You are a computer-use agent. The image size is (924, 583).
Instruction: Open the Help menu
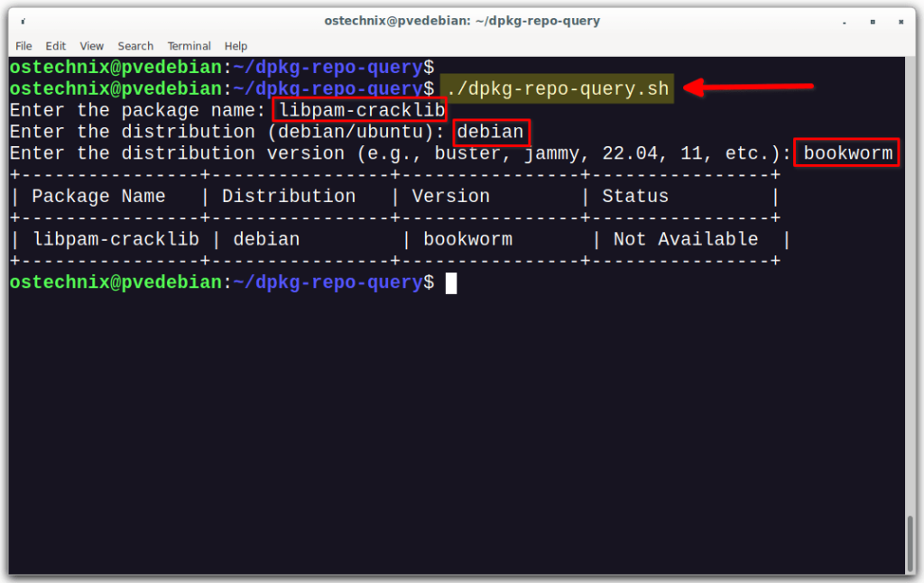coord(236,46)
